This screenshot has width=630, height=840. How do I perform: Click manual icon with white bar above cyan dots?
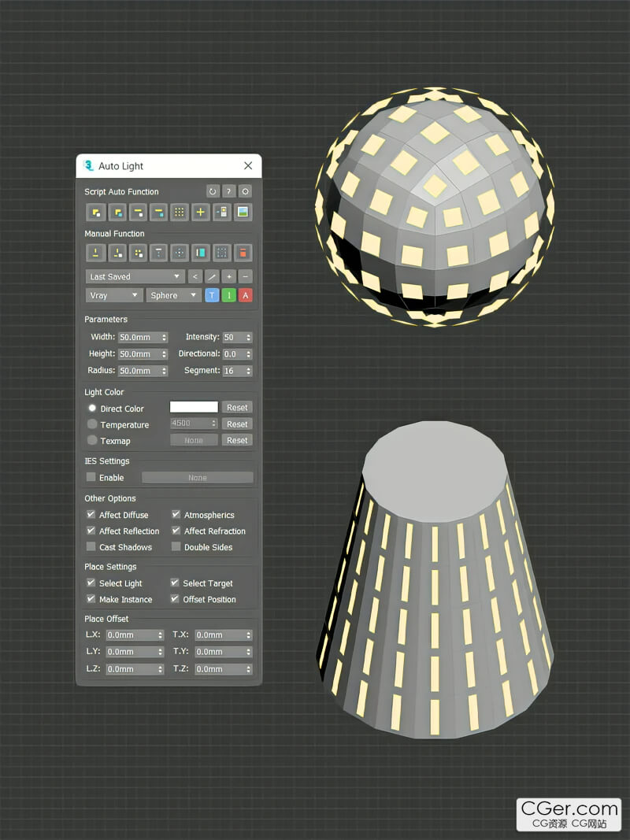[158, 253]
